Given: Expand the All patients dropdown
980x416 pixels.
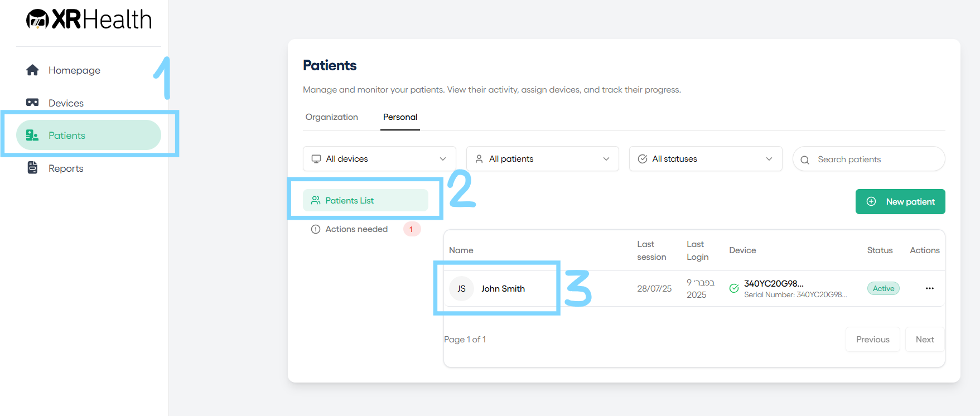Looking at the screenshot, I should point(543,159).
